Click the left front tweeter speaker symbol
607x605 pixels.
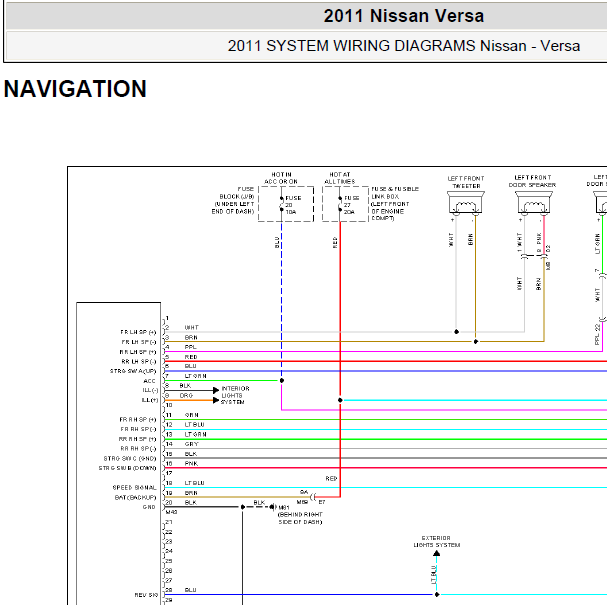click(x=466, y=202)
